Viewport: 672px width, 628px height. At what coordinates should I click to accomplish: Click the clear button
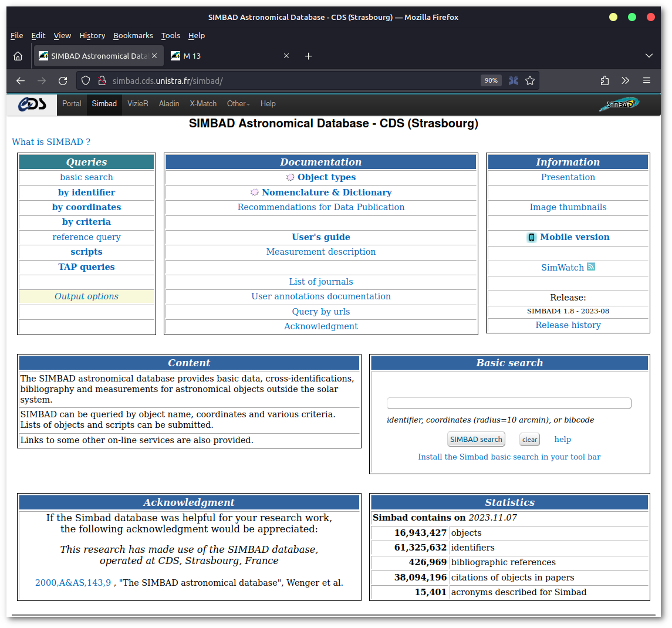[529, 440]
